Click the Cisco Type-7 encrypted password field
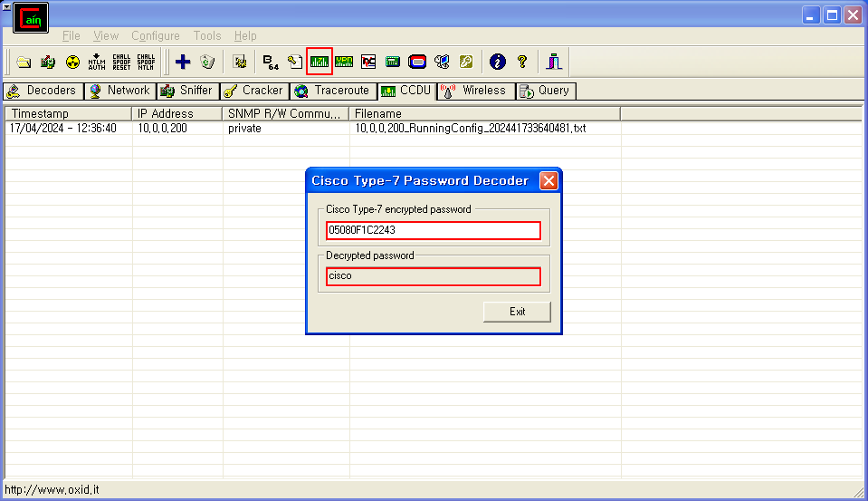Image resolution: width=868 pixels, height=501 pixels. click(x=434, y=230)
